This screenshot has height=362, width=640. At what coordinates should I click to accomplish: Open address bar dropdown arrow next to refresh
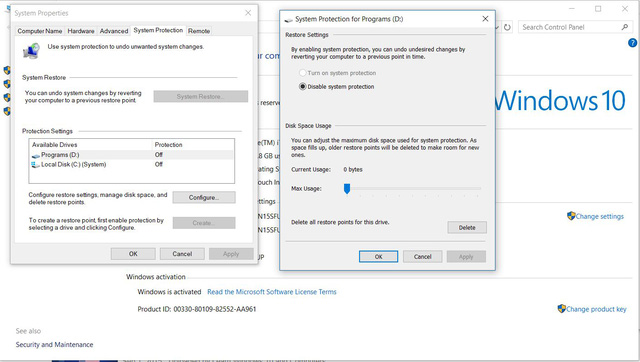coord(497,27)
